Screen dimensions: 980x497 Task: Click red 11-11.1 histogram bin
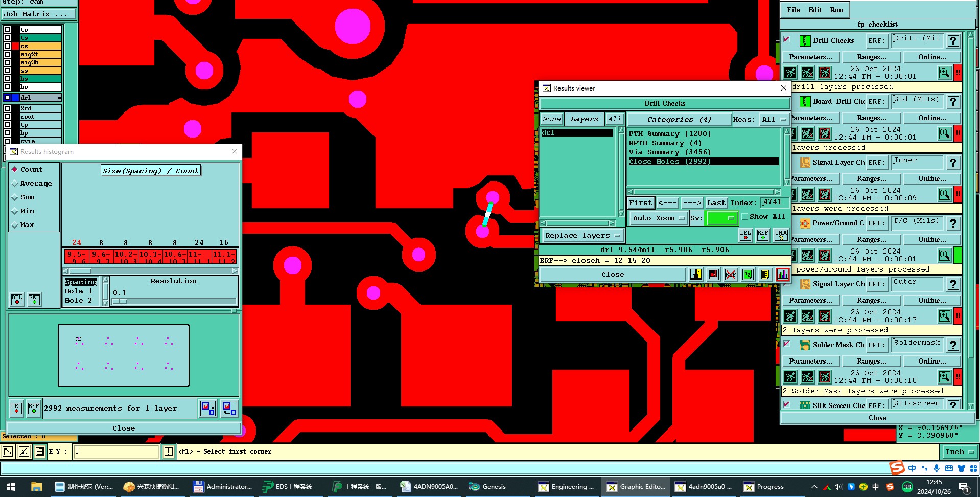tap(199, 257)
